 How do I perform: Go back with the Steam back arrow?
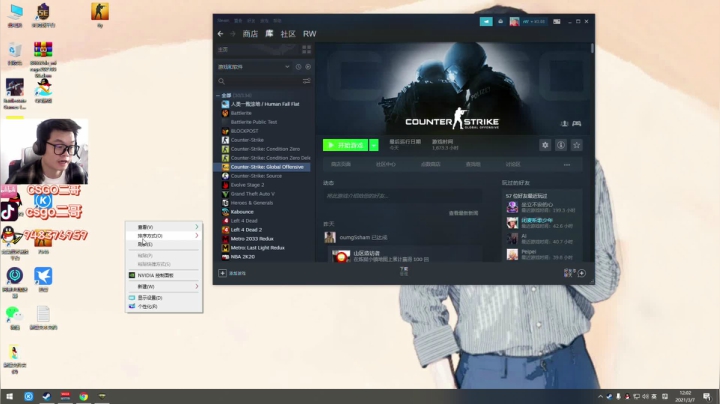point(220,34)
